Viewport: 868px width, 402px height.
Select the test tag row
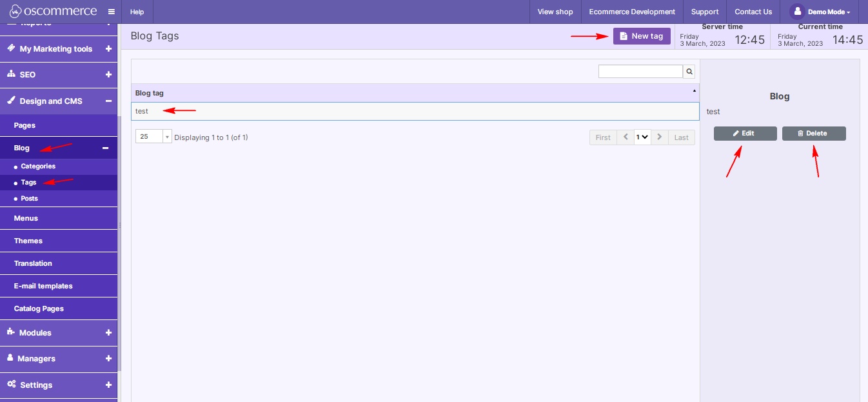415,111
